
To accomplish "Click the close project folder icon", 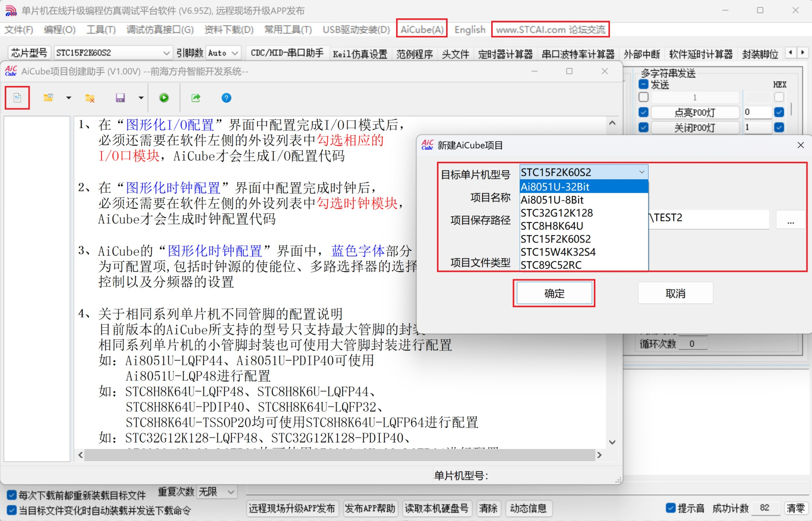I will (x=90, y=98).
